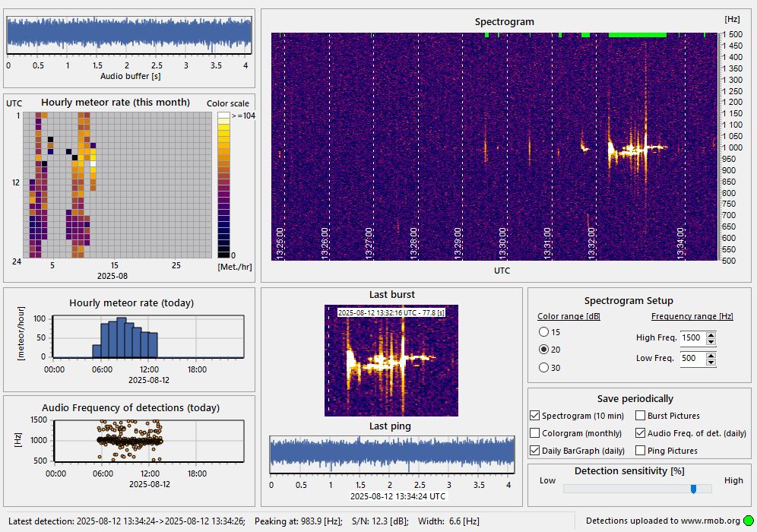The image size is (757, 532).
Task: Click the detection sensitivity slider handle
Action: (x=694, y=489)
